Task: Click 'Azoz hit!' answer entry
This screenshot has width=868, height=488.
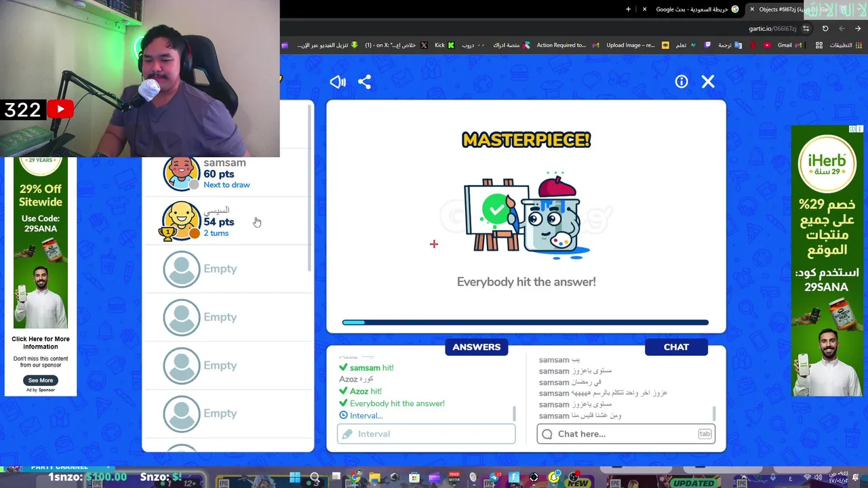Action: point(366,391)
